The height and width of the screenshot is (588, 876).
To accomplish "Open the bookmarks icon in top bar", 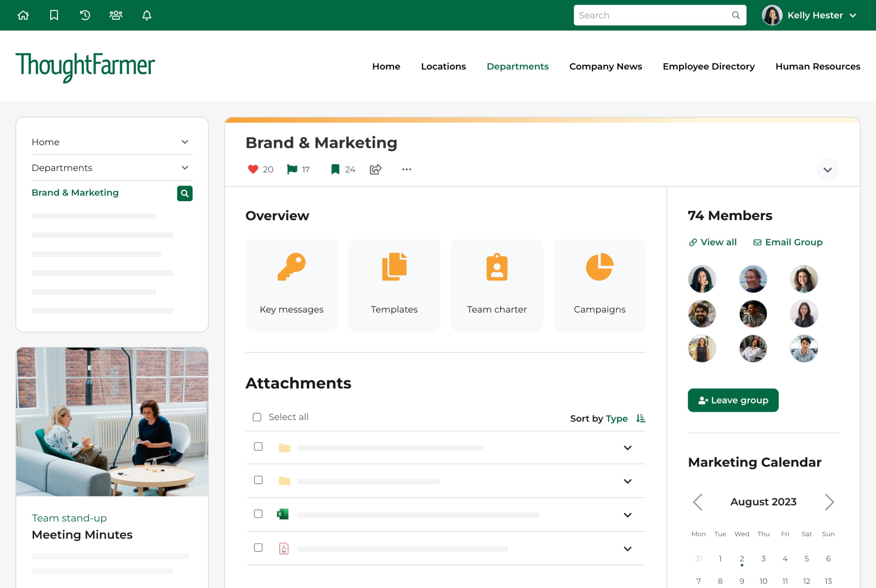I will click(54, 15).
